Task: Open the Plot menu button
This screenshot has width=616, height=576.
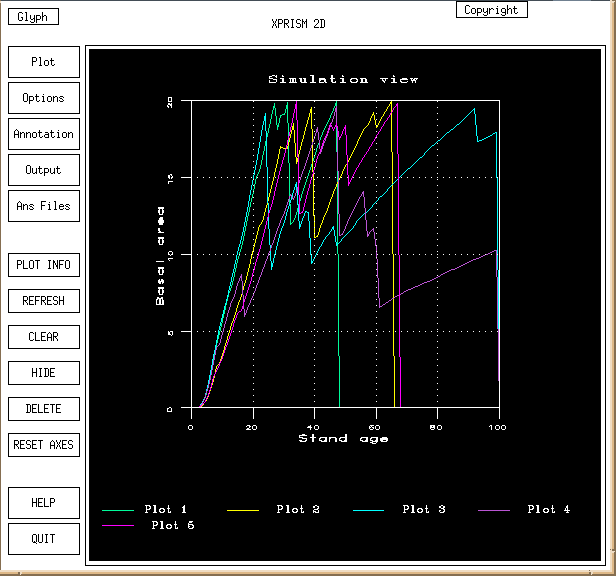Action: pyautogui.click(x=44, y=62)
